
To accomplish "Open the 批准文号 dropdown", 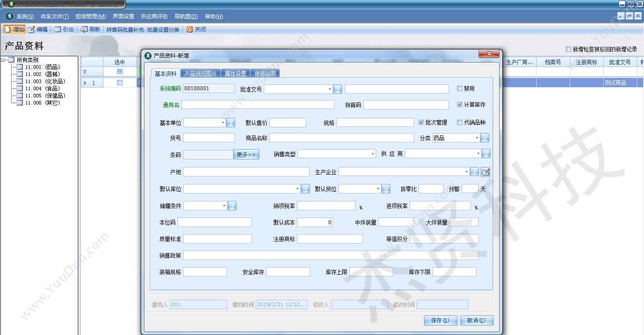I will point(330,89).
